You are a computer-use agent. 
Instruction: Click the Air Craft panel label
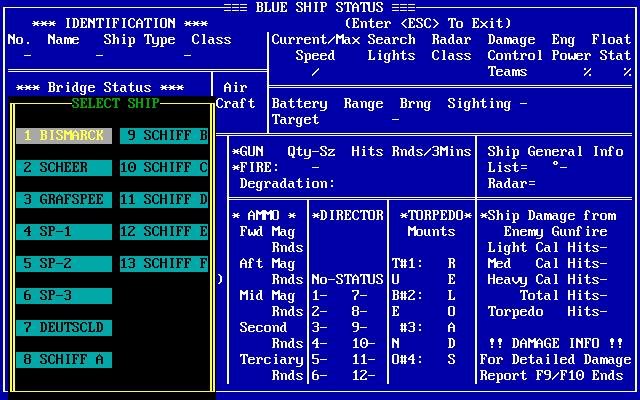point(236,96)
